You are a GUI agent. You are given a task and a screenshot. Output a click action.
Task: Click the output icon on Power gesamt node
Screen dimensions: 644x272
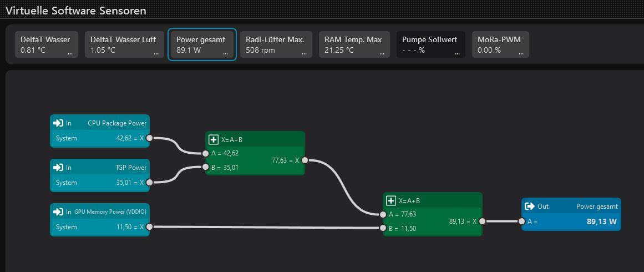530,206
